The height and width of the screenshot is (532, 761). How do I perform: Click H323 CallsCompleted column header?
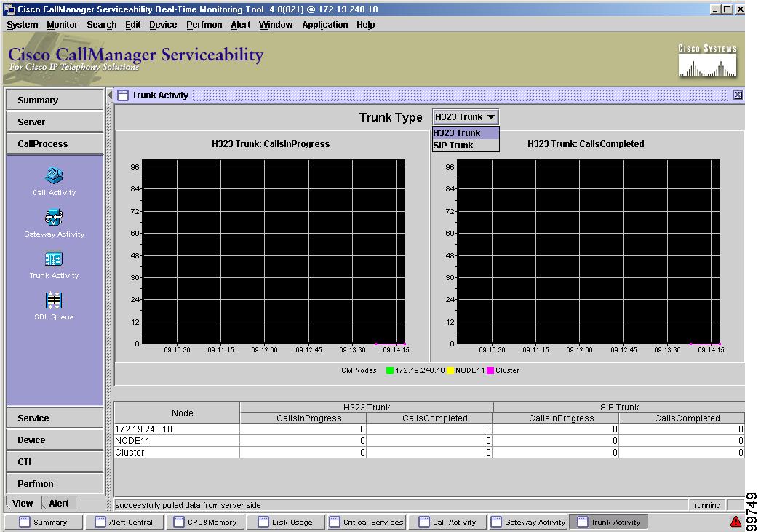click(429, 418)
